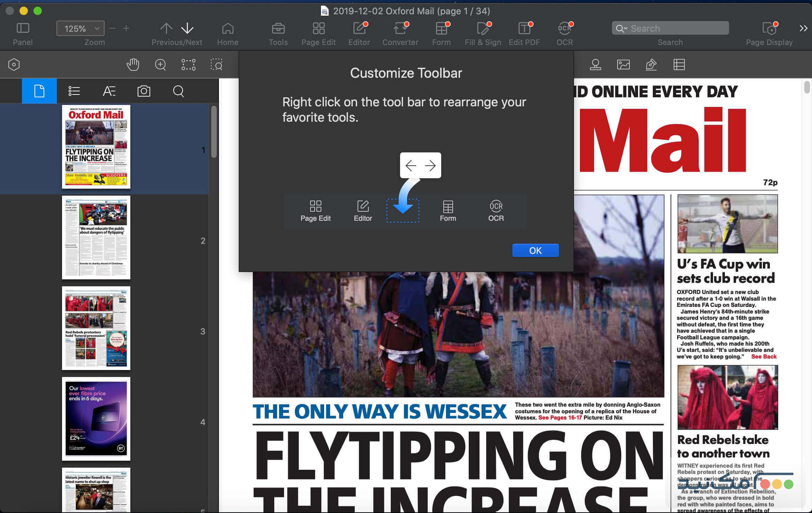Open the OCR tool

tap(564, 33)
